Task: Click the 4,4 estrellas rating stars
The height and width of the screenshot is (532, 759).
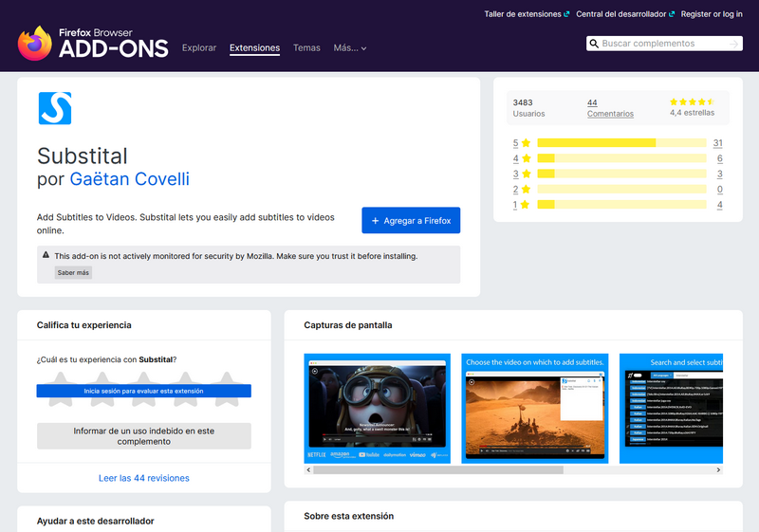Action: click(x=693, y=101)
